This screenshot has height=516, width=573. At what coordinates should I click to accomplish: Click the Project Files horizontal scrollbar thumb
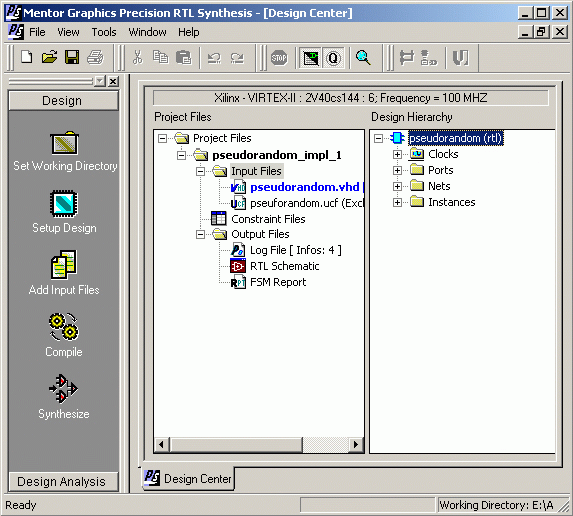tap(236, 445)
